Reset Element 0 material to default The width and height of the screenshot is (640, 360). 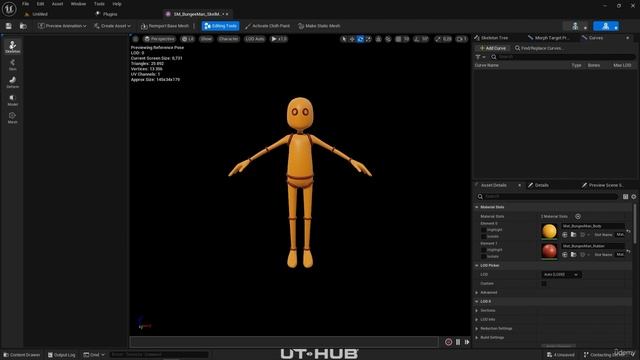(629, 231)
